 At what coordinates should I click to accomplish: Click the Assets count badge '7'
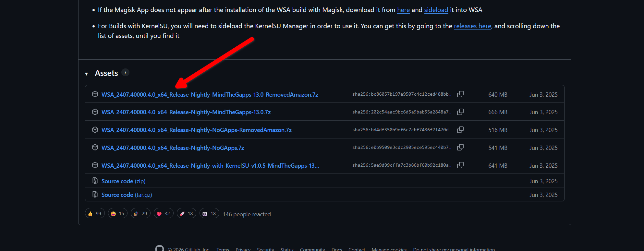click(125, 73)
